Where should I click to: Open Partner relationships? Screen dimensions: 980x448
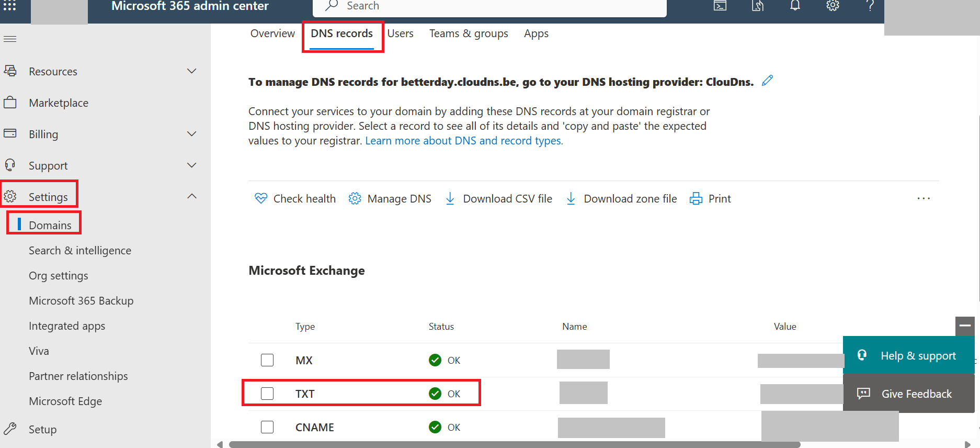click(78, 376)
